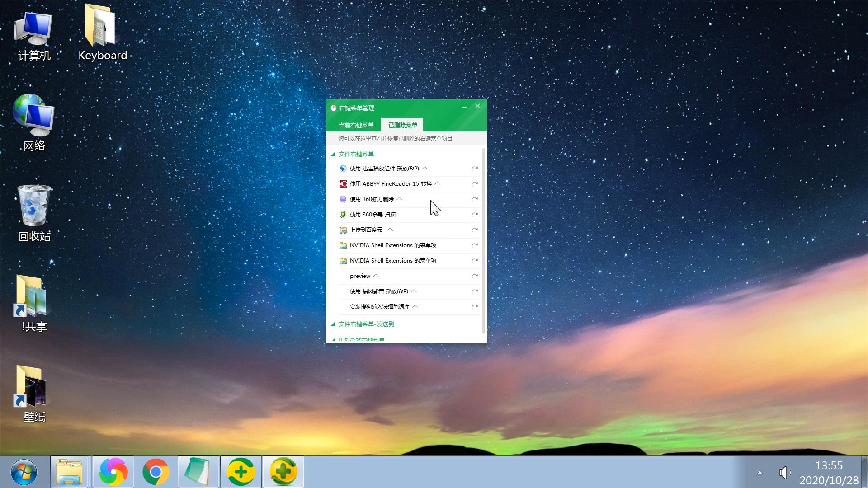
Task: Open Chrome from the taskbar
Action: pyautogui.click(x=156, y=472)
